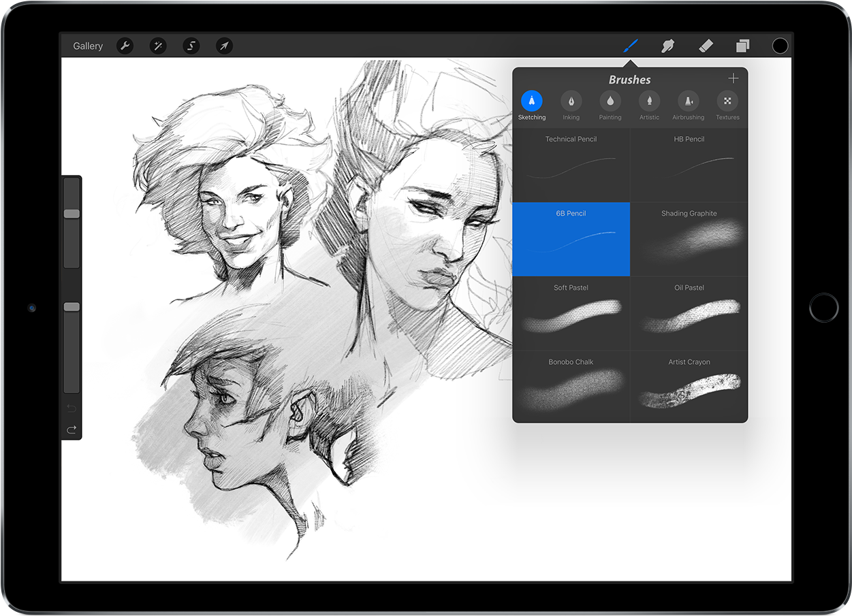The height and width of the screenshot is (616, 852).
Task: Return to the Gallery
Action: [x=88, y=46]
